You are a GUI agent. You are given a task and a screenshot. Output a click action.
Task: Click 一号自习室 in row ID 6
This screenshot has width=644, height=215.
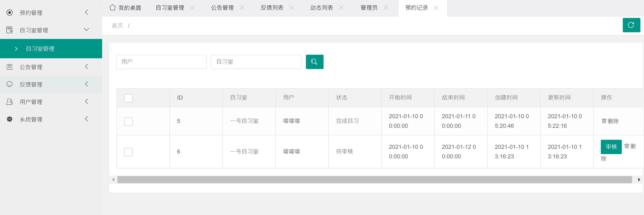[x=244, y=152]
